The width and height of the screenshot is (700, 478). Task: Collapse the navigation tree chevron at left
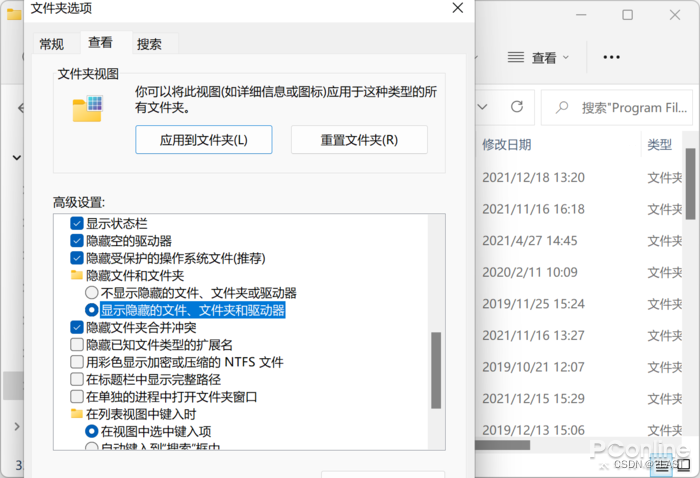click(17, 157)
